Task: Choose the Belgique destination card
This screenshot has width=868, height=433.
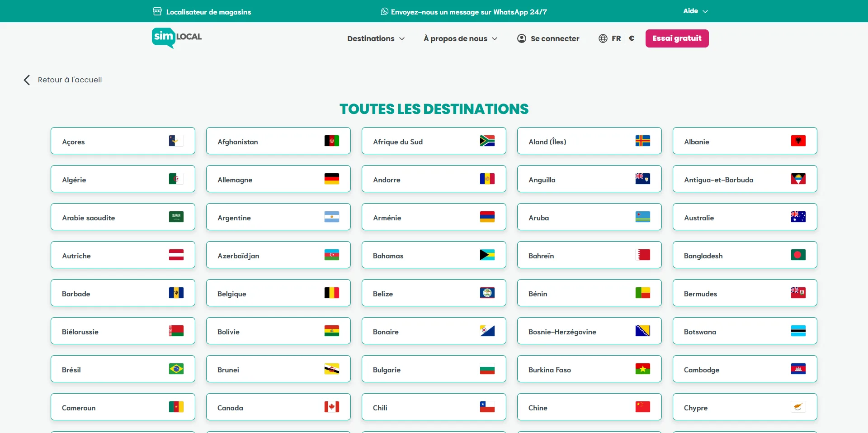Action: (278, 293)
